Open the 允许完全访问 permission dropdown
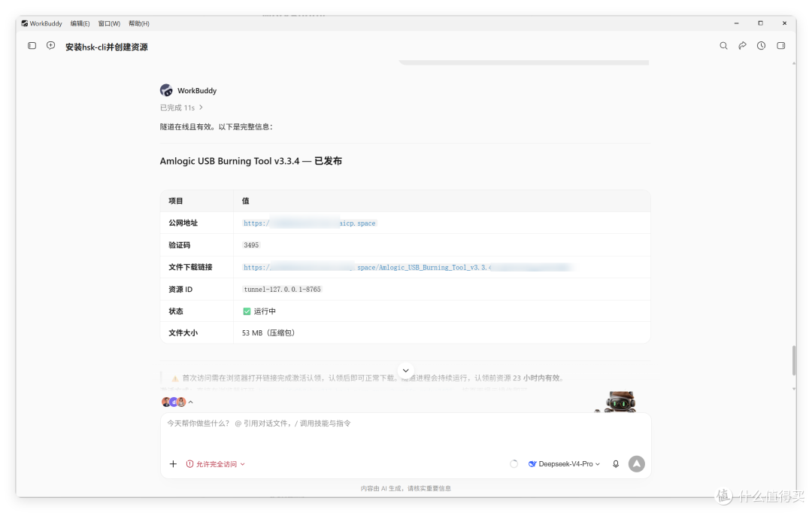 click(x=216, y=464)
